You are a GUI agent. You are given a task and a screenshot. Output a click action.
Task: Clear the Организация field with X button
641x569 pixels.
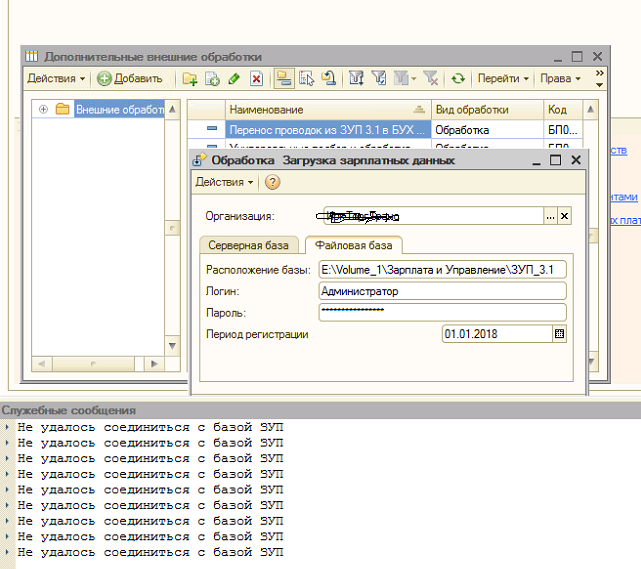click(564, 216)
